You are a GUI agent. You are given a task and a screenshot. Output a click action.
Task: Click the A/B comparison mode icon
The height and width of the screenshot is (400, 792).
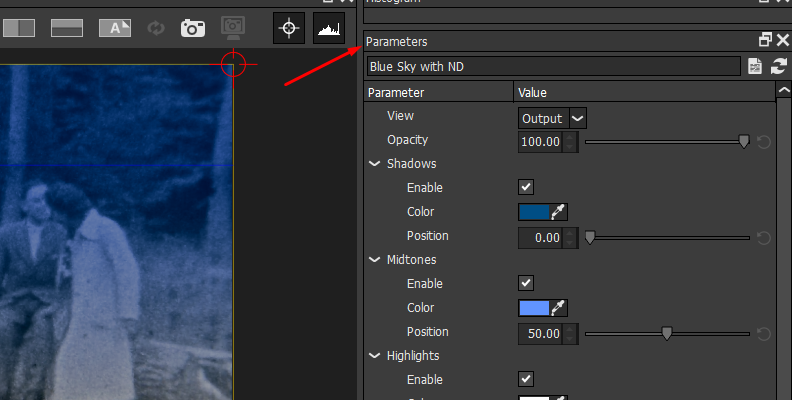point(114,28)
